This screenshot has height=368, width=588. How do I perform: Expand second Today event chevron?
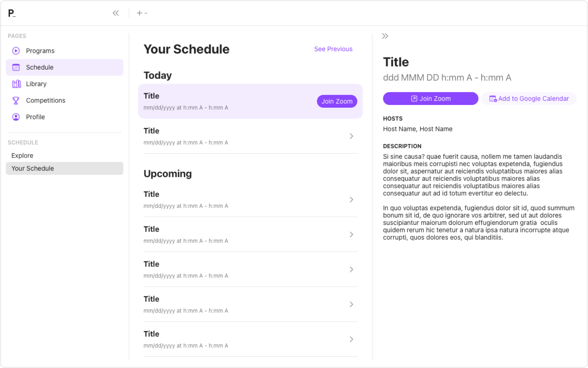(351, 136)
